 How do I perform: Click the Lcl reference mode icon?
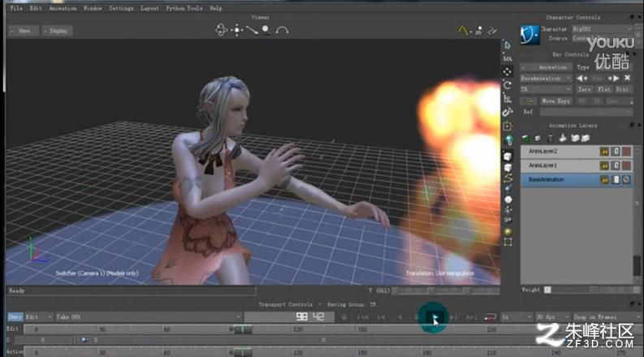click(x=508, y=58)
